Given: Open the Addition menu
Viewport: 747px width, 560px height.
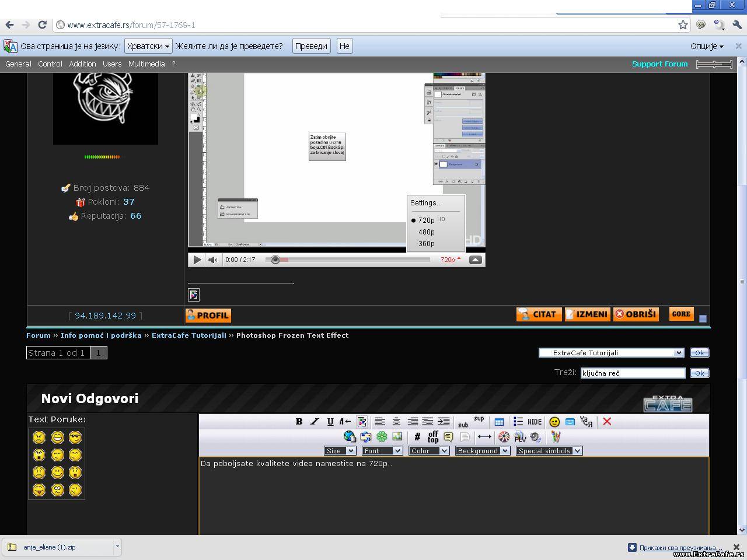Looking at the screenshot, I should point(82,64).
